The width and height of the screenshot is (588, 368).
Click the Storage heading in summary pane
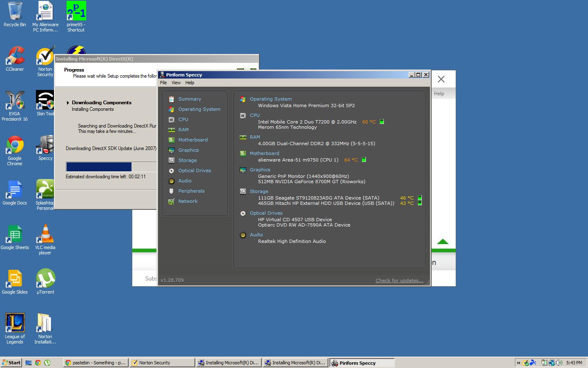(259, 191)
